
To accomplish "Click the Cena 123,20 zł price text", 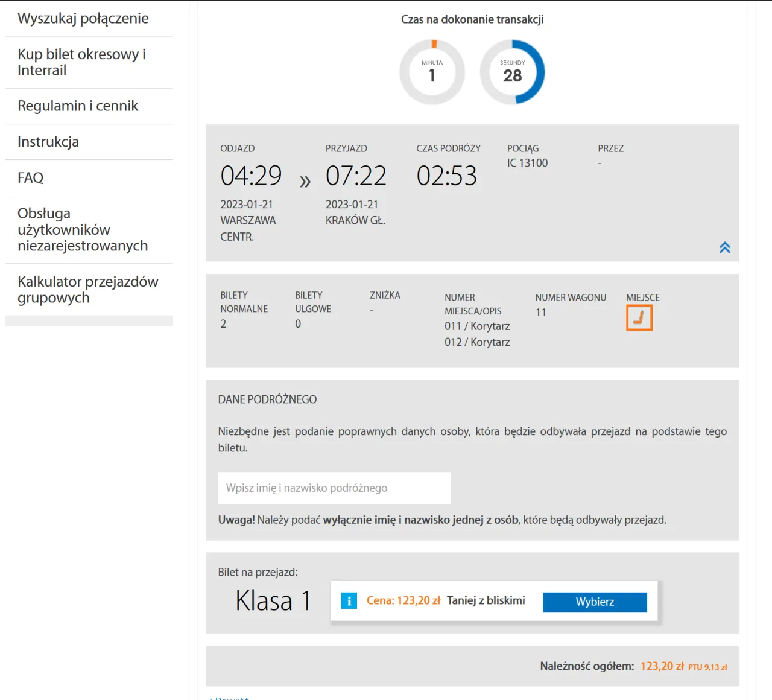I will [x=403, y=601].
